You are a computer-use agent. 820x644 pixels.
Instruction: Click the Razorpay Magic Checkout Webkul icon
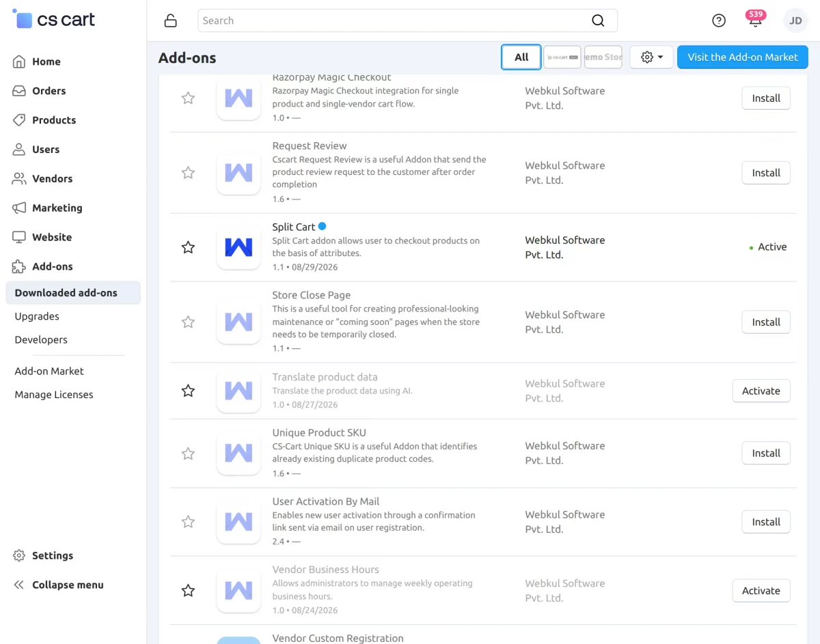click(238, 98)
